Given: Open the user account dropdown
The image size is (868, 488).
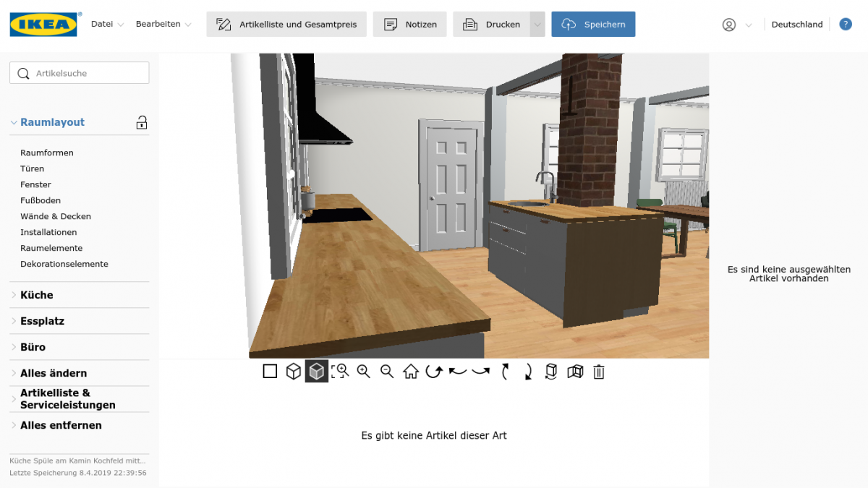Looking at the screenshot, I should (737, 25).
